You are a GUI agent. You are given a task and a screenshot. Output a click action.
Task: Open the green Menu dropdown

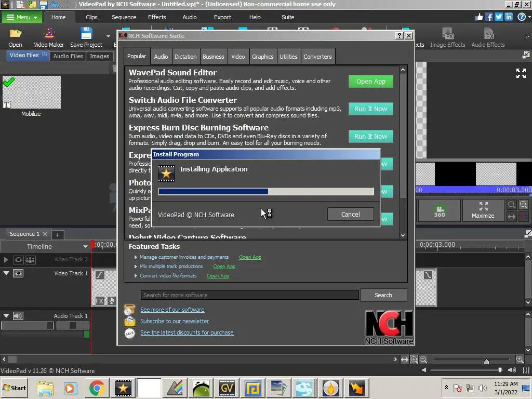coord(22,17)
